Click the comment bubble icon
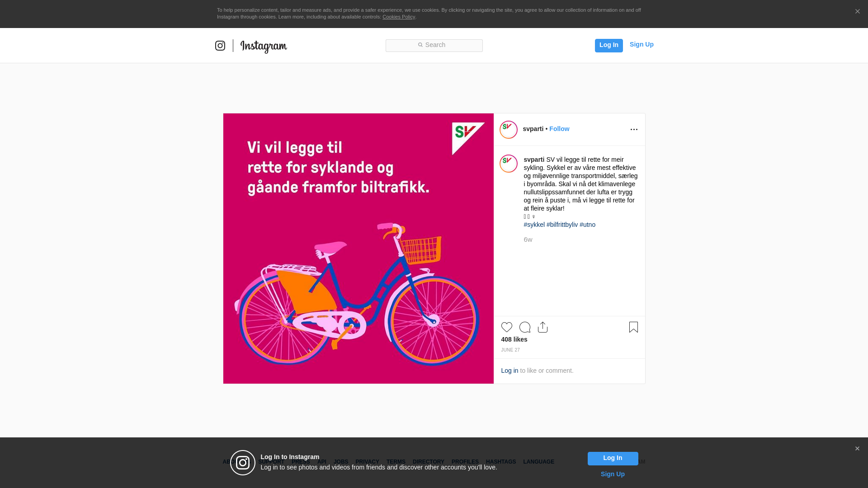Viewport: 868px width, 488px height. point(524,327)
